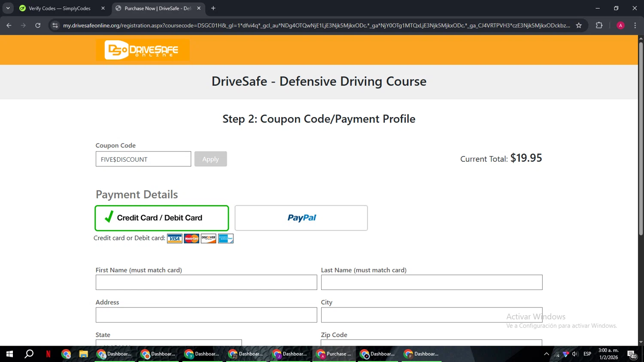644x362 pixels.
Task: Launch Netflix from the taskbar
Action: coord(48,354)
